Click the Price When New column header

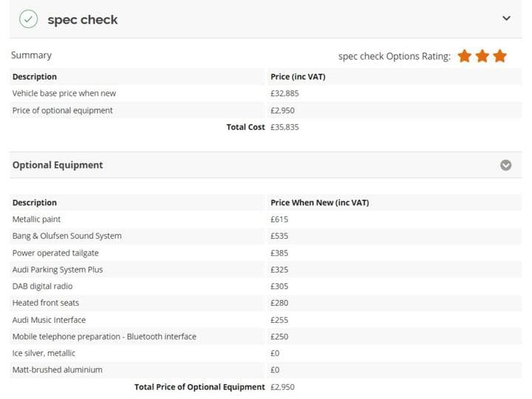pyautogui.click(x=320, y=202)
